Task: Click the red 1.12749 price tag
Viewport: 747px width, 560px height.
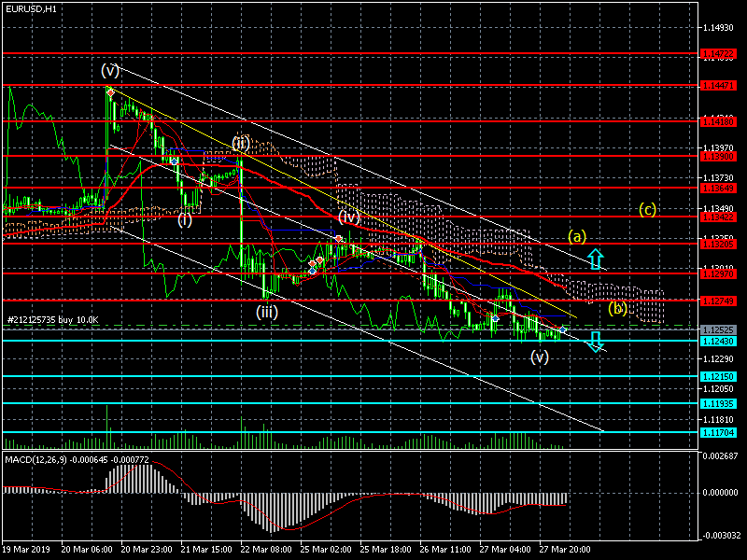Action: pos(718,301)
